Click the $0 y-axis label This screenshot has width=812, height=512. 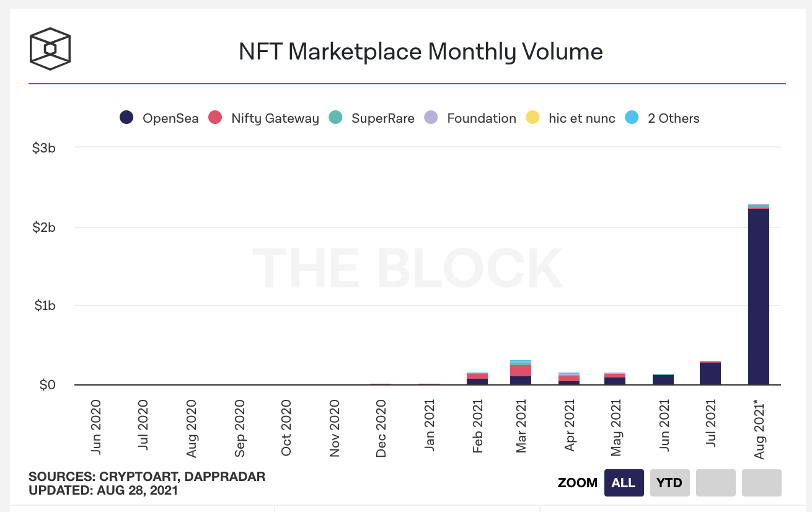[x=48, y=385]
